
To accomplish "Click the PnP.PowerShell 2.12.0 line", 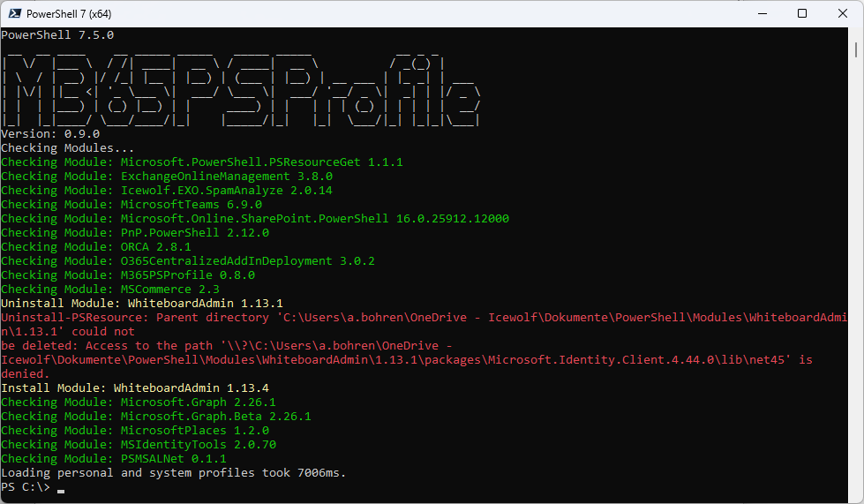I will pos(135,233).
